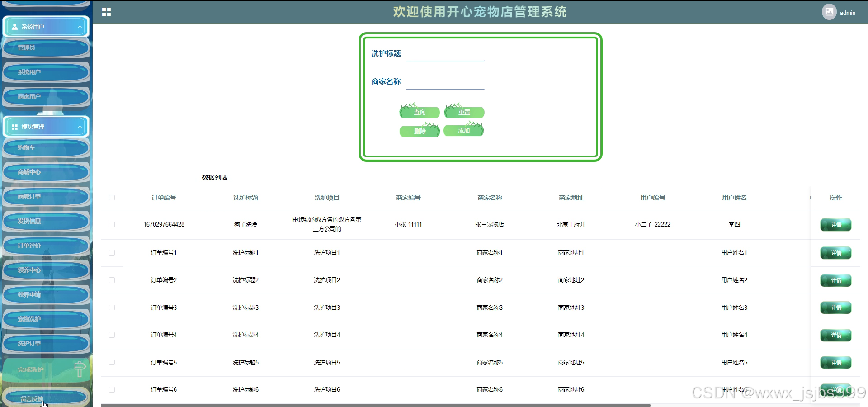Screen dimensions: 868x407
Task: Open the 发货信息 sidebar item
Action: pos(46,221)
